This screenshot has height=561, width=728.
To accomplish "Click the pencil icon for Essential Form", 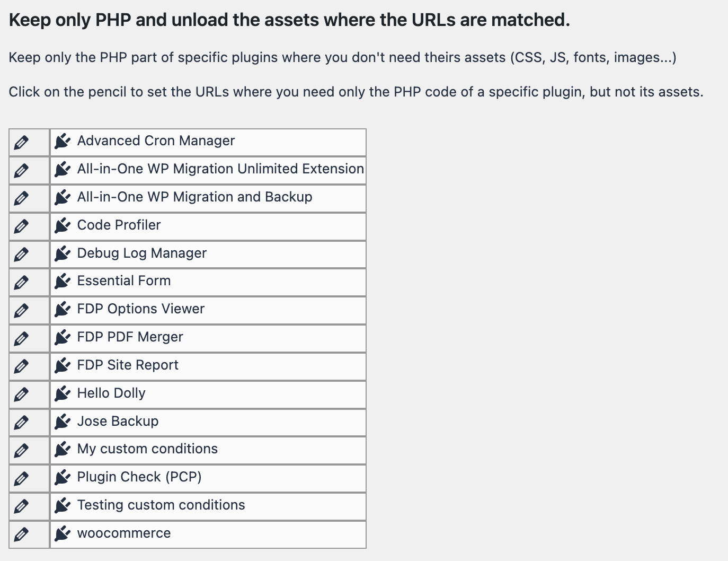I will tap(22, 282).
